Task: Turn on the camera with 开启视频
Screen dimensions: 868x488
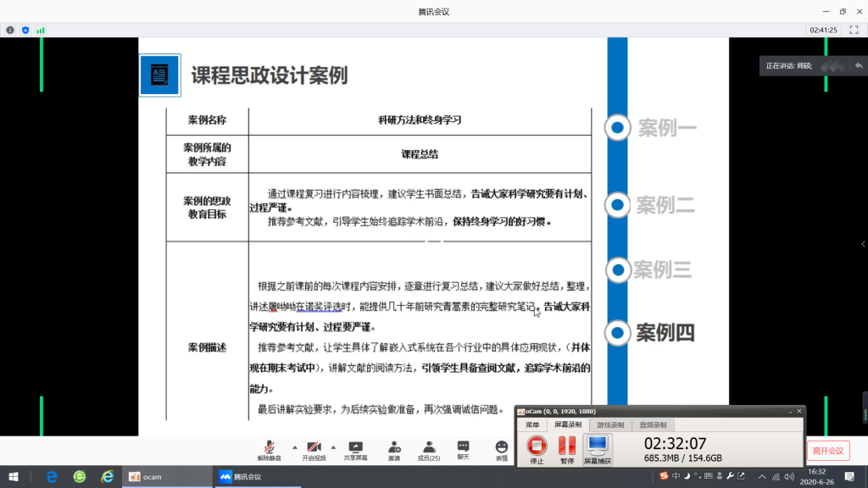Action: click(314, 447)
